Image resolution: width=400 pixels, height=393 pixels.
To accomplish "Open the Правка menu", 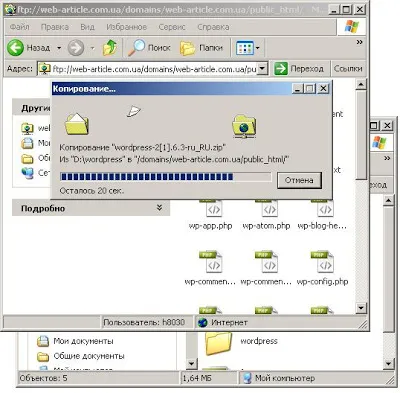I will 55,27.
